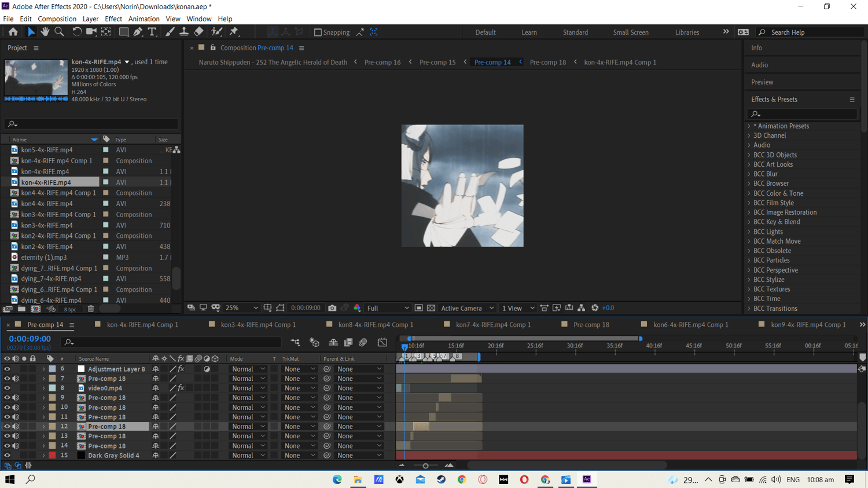Hide the Dark Gray Solid 4 layer
Viewport: 868px width, 488px height.
coord(7,456)
